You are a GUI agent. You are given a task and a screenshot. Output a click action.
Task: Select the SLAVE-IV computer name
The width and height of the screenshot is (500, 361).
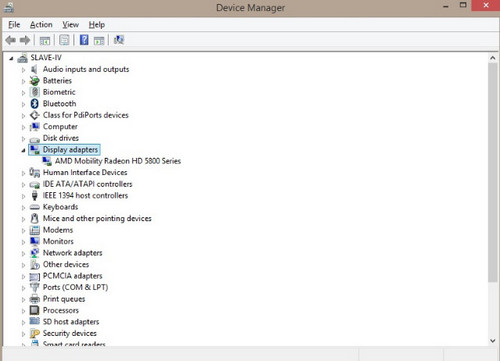[x=46, y=58]
